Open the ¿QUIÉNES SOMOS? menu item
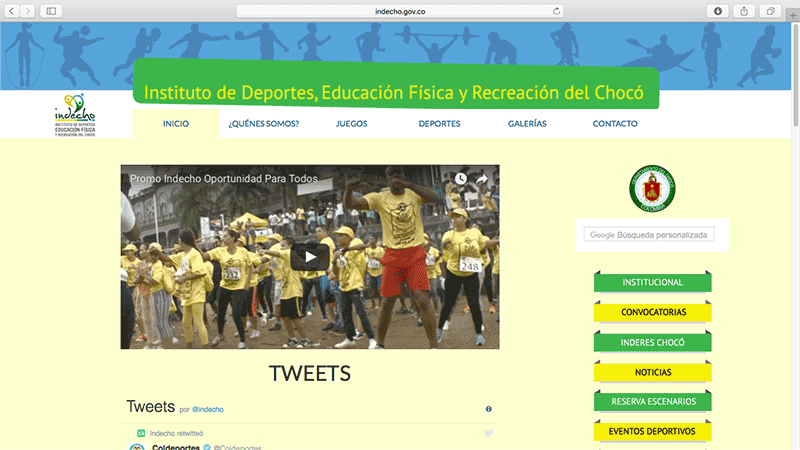The image size is (800, 450). click(x=264, y=123)
